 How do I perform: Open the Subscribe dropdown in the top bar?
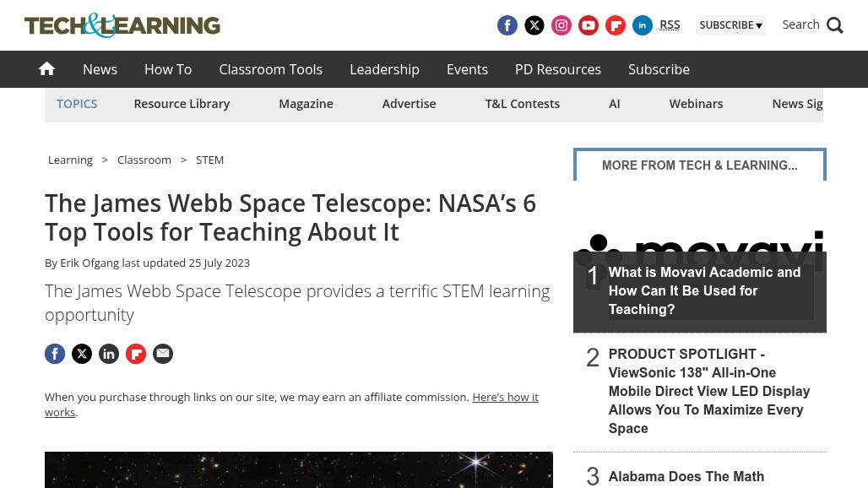click(x=731, y=24)
